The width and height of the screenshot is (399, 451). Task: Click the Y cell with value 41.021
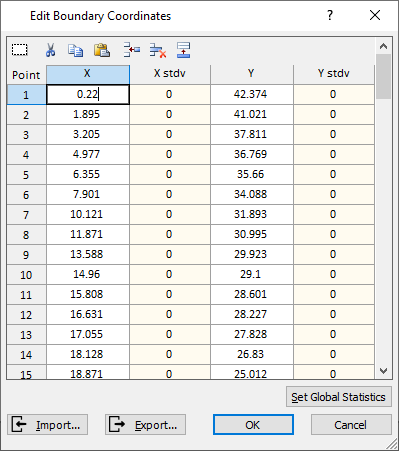coord(252,114)
